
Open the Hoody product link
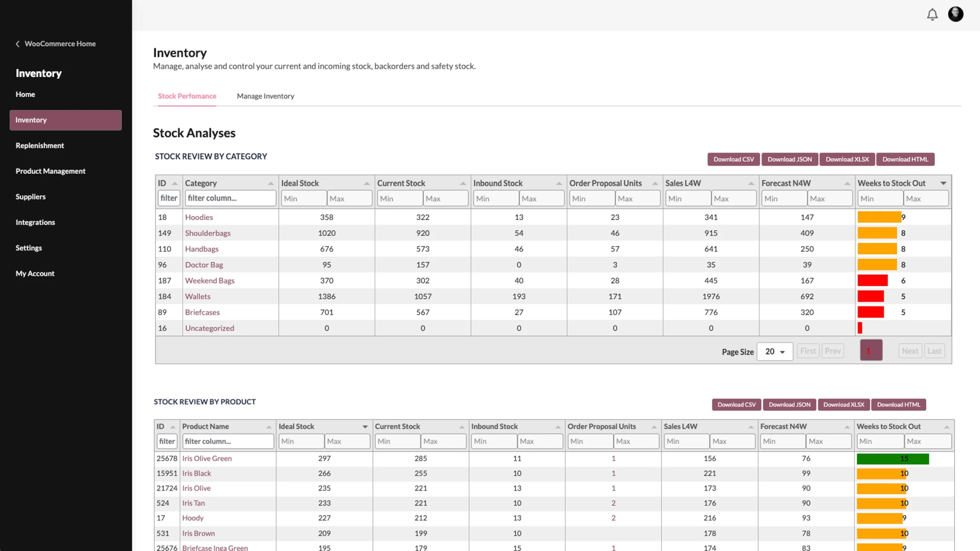[193, 518]
